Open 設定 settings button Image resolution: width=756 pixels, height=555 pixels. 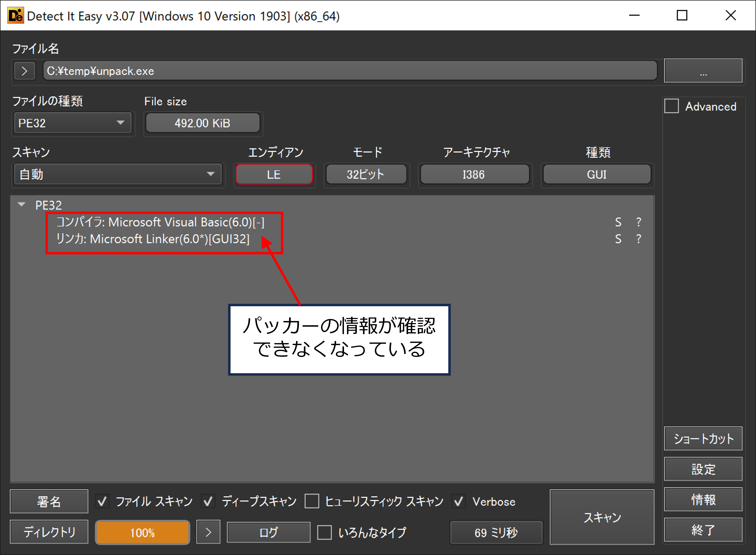coord(703,469)
